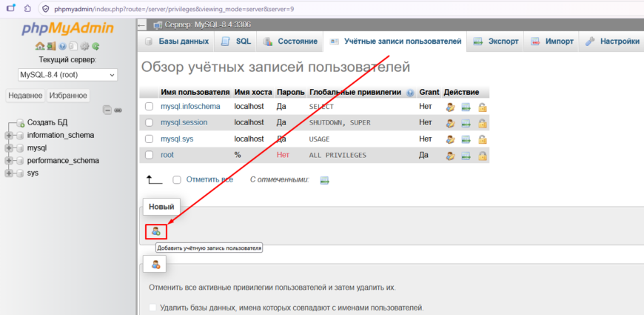Reload navigation panel with green refresh icon
The width and height of the screenshot is (644, 315).
(95, 47)
